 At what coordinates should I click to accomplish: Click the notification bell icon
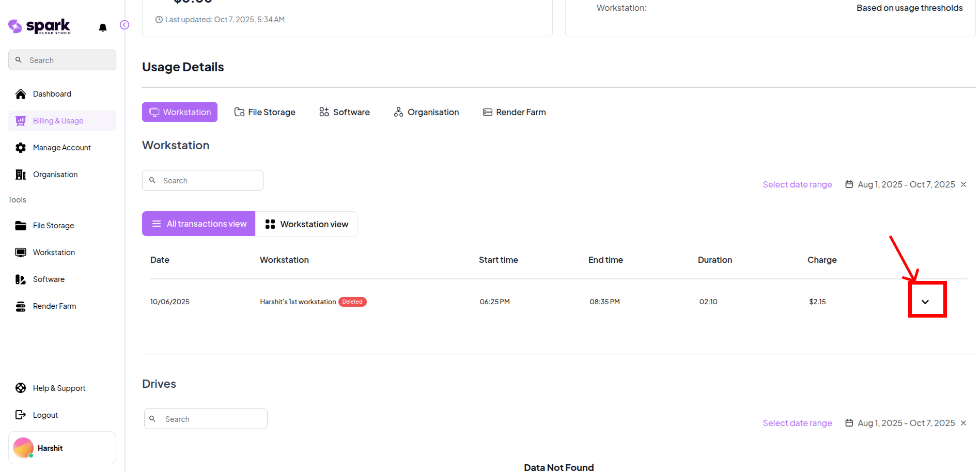coord(103,27)
